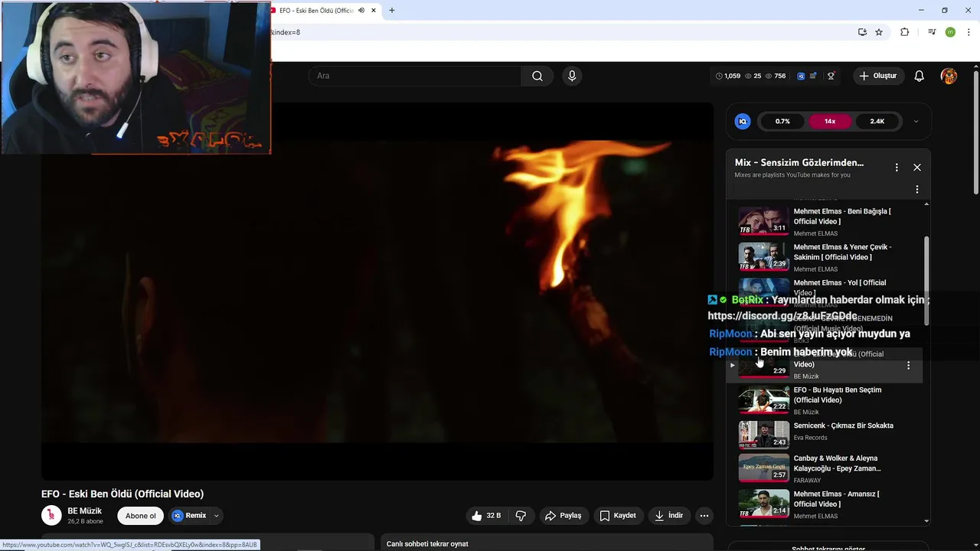
Task: Click the vidIQ trophy icon in header
Action: (831, 76)
